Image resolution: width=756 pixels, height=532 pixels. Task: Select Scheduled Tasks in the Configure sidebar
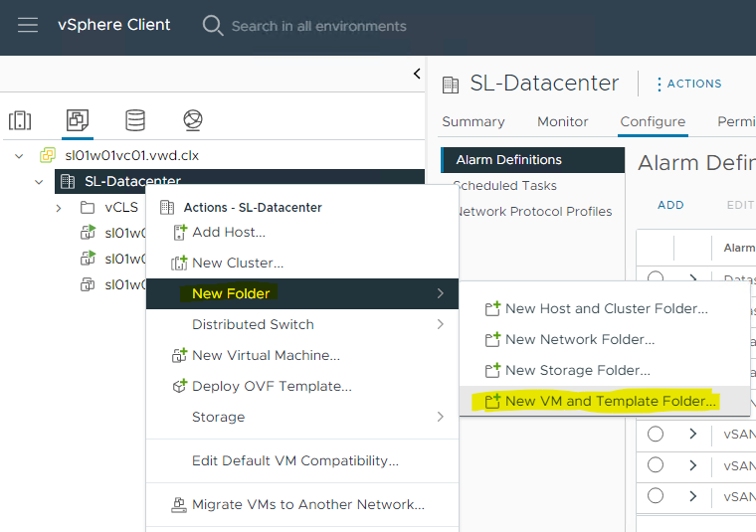tap(504, 186)
